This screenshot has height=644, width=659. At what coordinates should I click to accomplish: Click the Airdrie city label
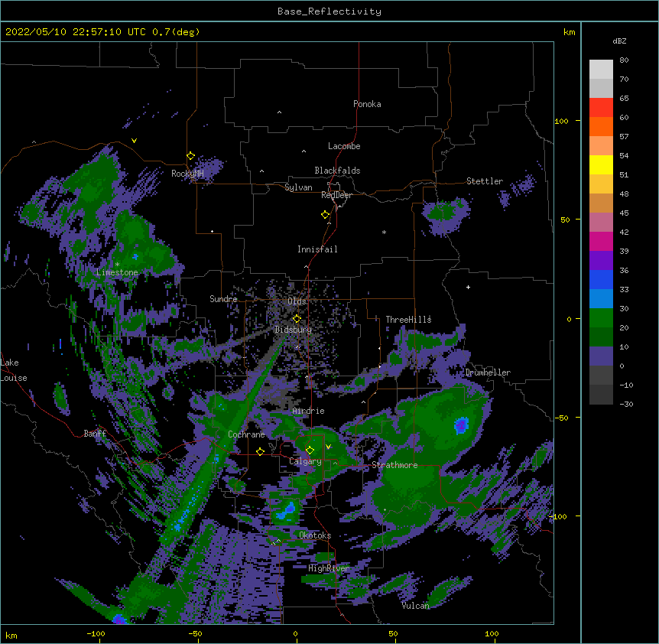308,411
